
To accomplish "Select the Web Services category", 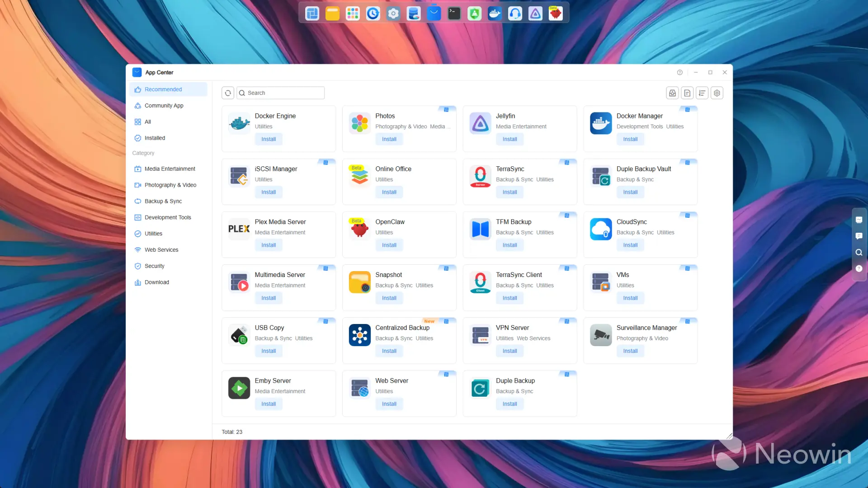I will [169, 250].
